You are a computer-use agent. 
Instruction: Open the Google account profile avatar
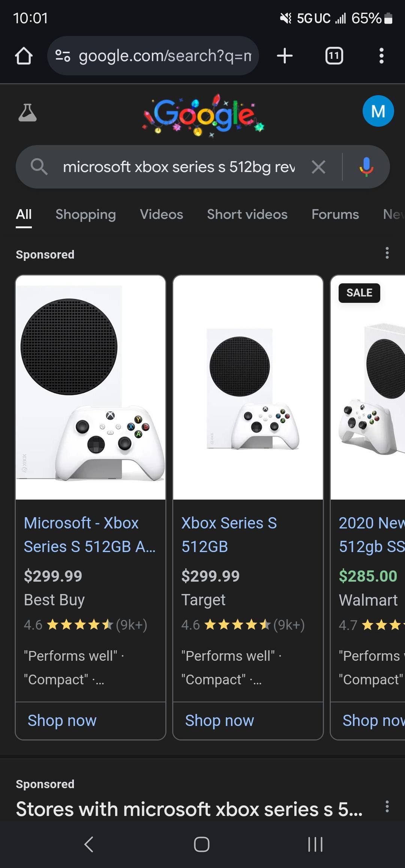[x=378, y=111]
